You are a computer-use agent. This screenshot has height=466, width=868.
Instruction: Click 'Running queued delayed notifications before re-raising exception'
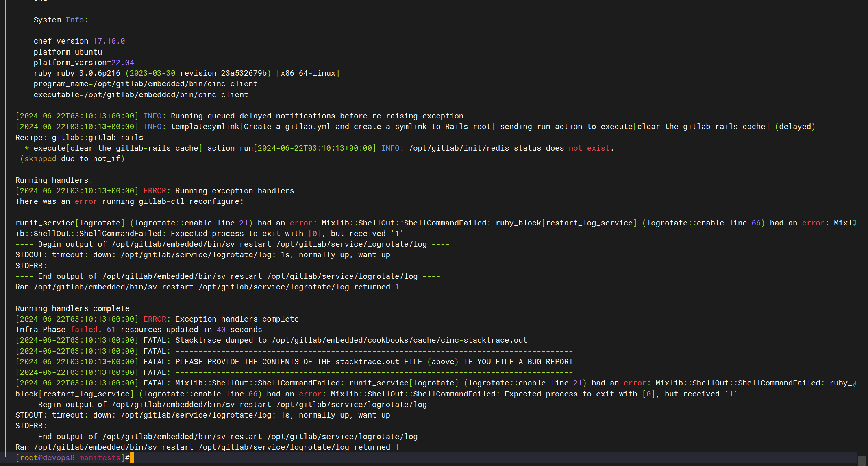[317, 116]
